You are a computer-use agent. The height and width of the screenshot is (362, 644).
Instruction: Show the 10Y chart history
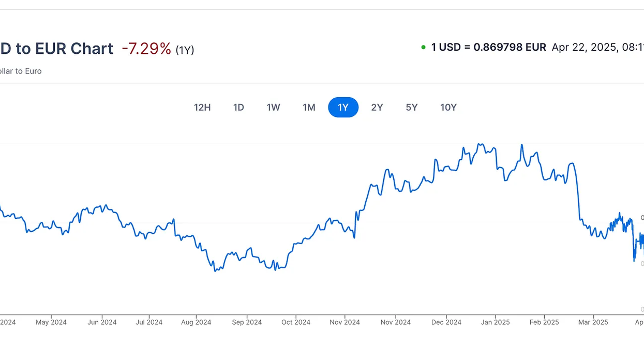point(448,108)
